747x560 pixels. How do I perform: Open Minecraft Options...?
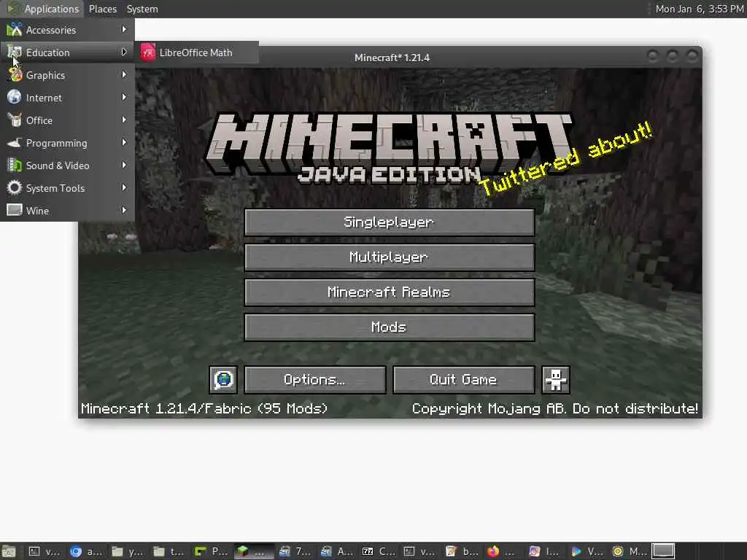[315, 379]
